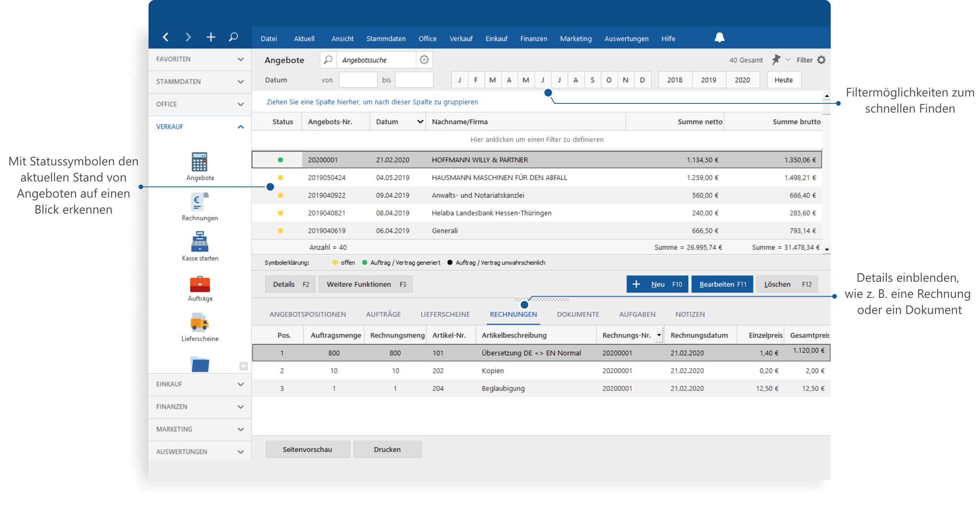980x523 pixels.
Task: Open search settings gear next to Angebotssuche
Action: (424, 60)
